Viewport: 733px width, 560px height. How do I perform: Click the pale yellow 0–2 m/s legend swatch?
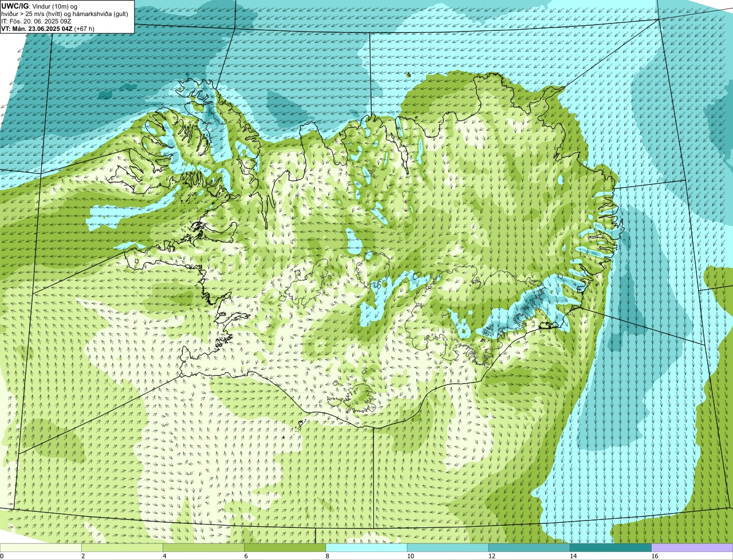click(x=41, y=547)
